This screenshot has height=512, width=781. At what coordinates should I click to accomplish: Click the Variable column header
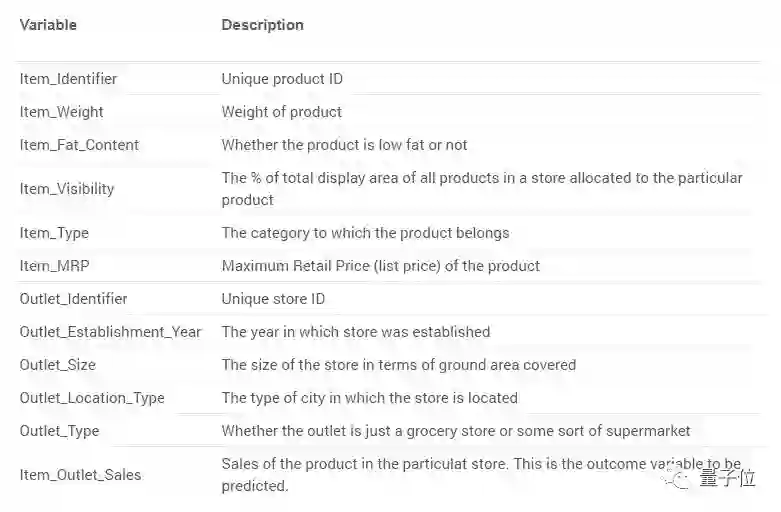point(48,24)
